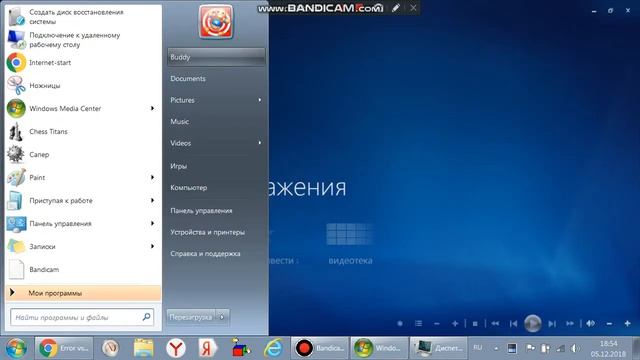Expand Приступая к работе submenu arrow
640x360 pixels.
click(152, 200)
